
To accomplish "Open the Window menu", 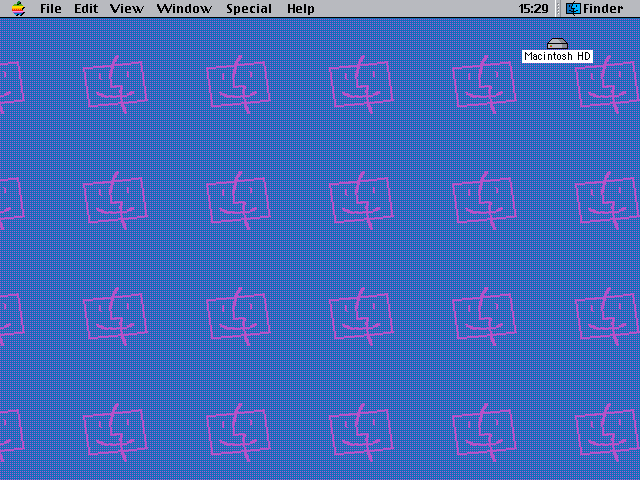I will [184, 9].
